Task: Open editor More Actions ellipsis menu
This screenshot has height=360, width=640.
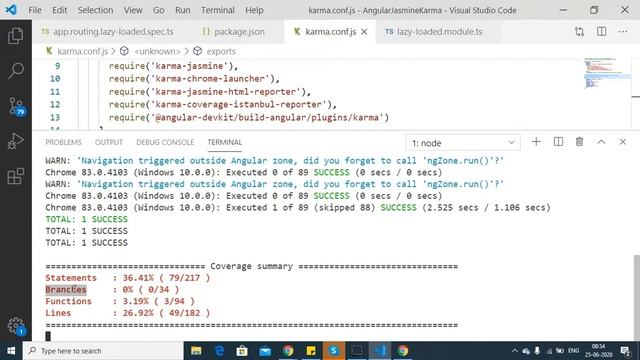Action: pos(622,31)
